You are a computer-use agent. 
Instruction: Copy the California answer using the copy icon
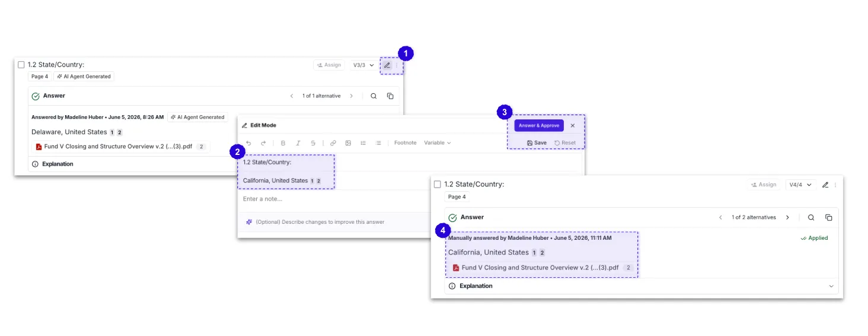[829, 217]
